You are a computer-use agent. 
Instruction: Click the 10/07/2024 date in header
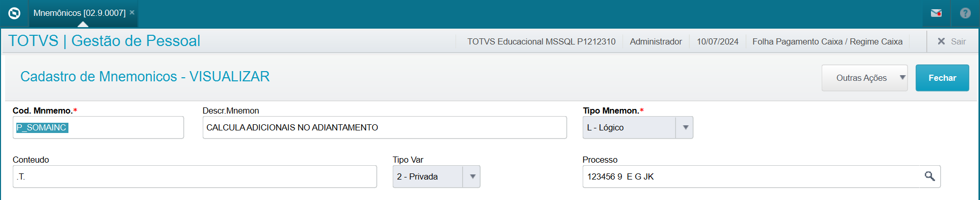coord(718,41)
